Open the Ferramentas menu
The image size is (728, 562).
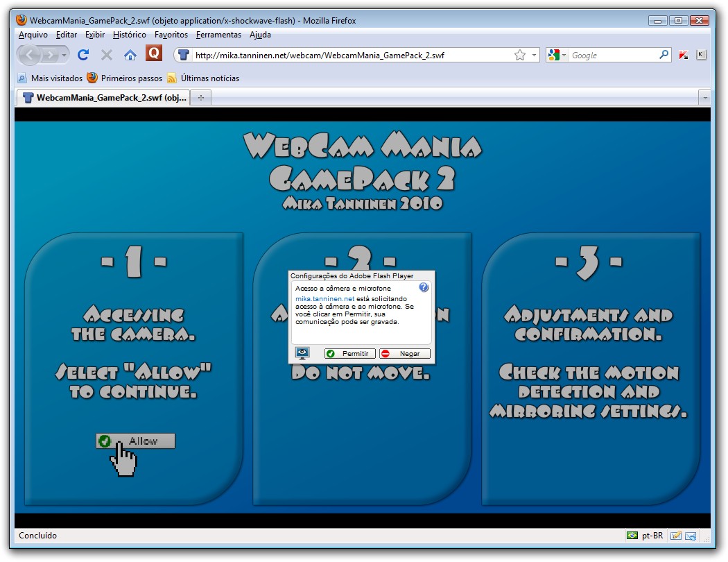pyautogui.click(x=218, y=35)
